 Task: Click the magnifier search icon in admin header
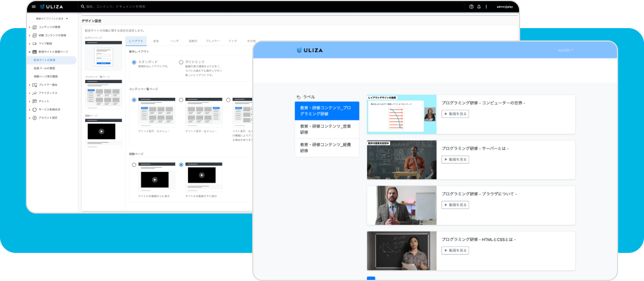click(x=83, y=7)
